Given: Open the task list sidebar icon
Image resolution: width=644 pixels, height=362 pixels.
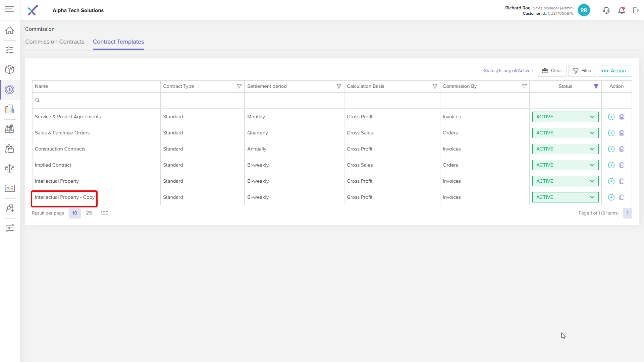Looking at the screenshot, I should click(10, 50).
